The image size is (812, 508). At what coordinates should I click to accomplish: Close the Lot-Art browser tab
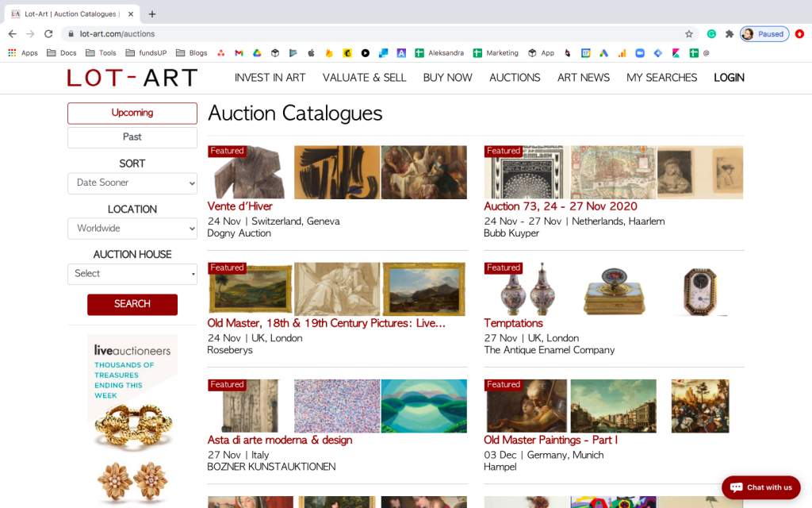pyautogui.click(x=131, y=14)
